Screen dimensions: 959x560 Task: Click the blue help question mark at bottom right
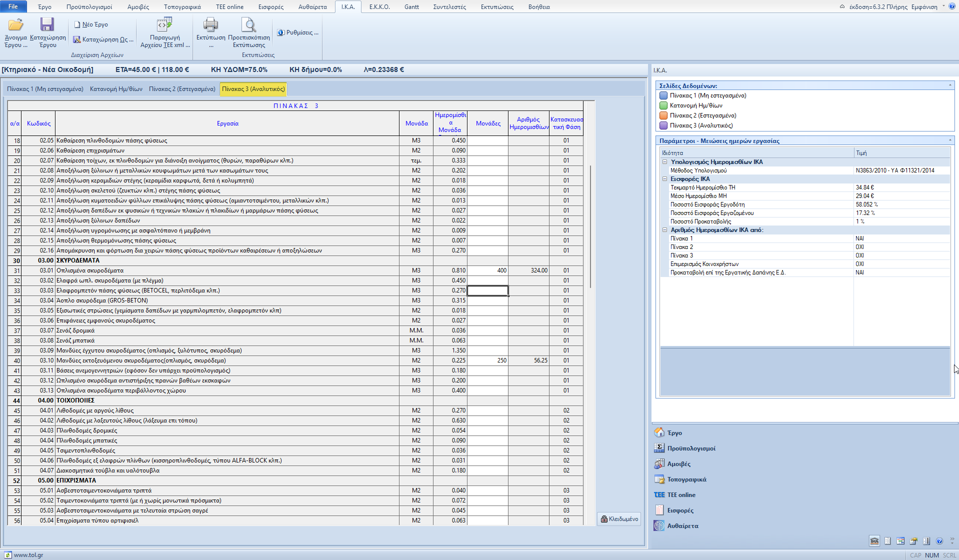click(x=939, y=541)
